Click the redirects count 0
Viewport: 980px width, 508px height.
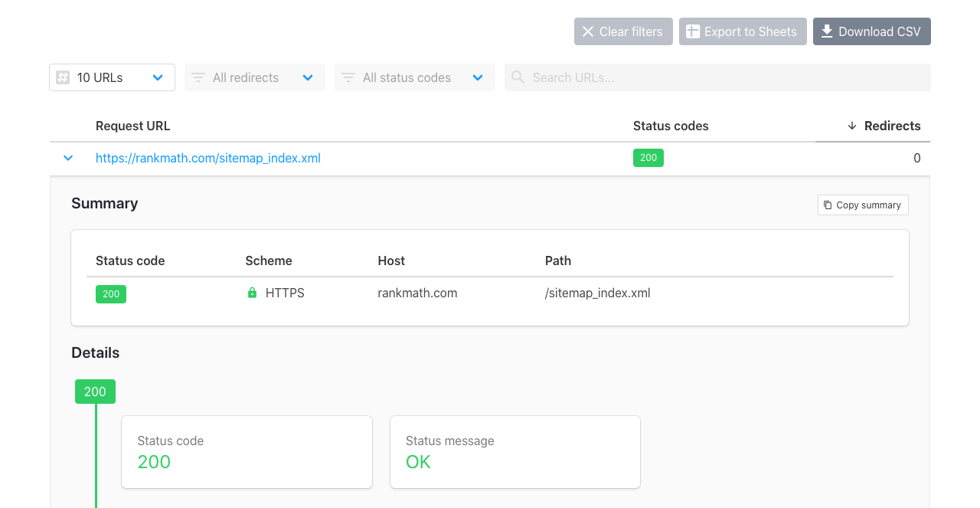click(x=917, y=158)
